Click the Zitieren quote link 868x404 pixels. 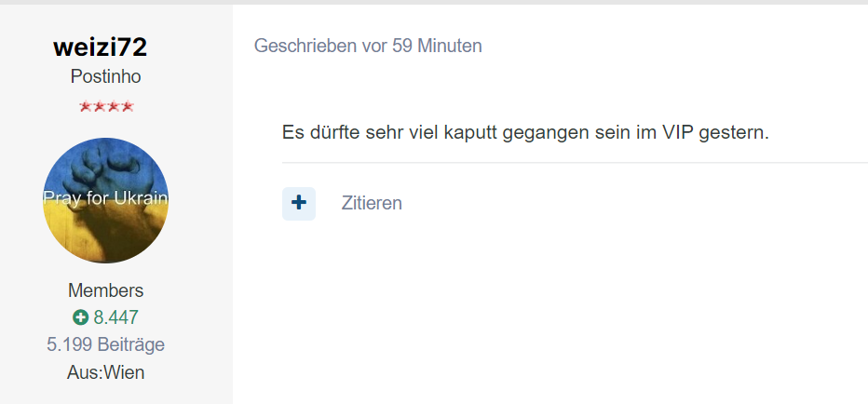(372, 203)
